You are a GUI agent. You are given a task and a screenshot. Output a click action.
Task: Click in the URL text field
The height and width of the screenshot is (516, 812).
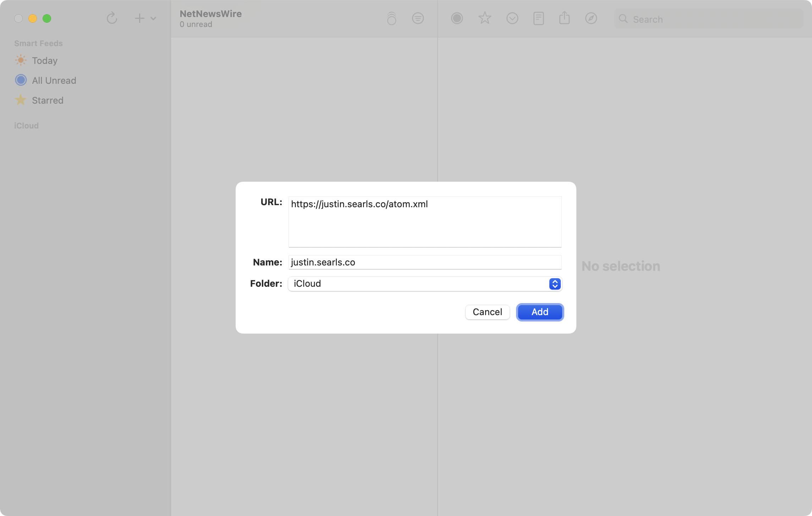[x=425, y=221]
